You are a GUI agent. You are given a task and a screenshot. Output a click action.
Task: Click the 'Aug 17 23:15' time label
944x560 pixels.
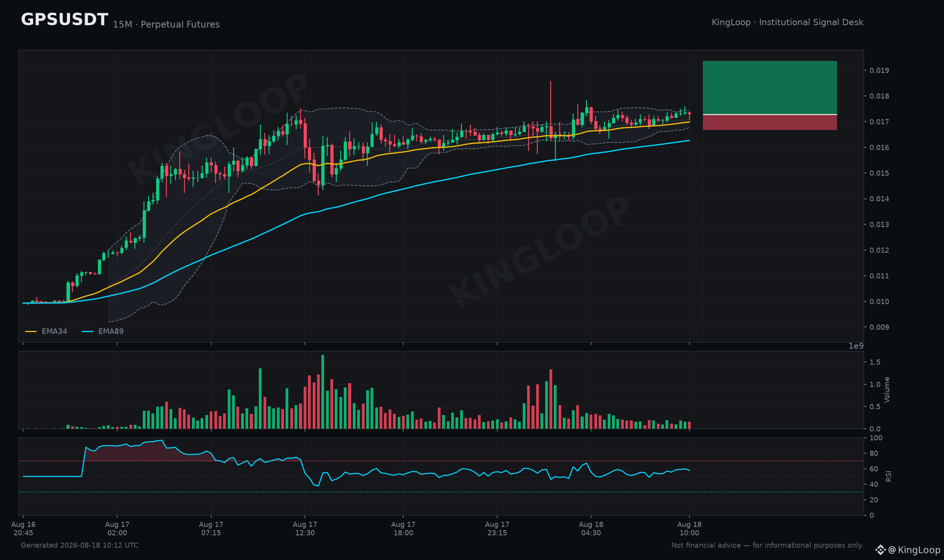point(497,529)
